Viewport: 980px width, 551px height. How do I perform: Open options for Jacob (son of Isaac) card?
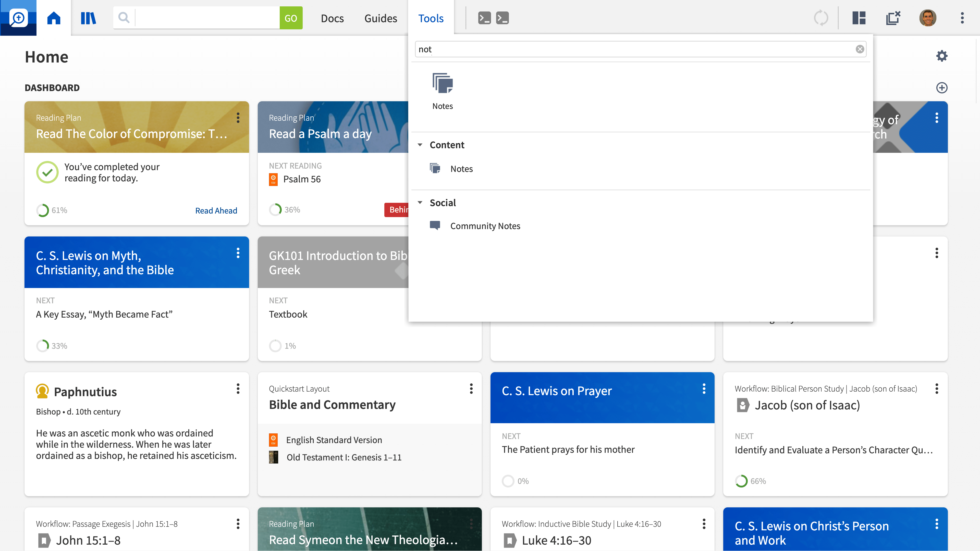(937, 389)
